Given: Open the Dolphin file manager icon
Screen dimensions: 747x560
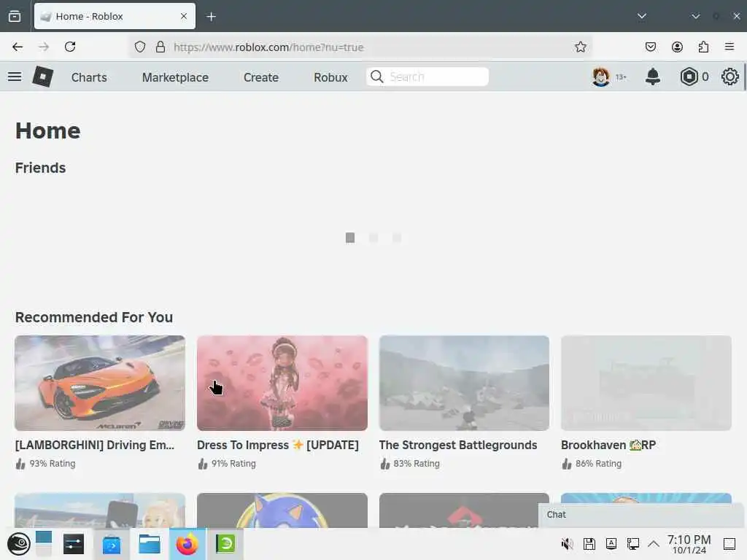Looking at the screenshot, I should (x=149, y=544).
